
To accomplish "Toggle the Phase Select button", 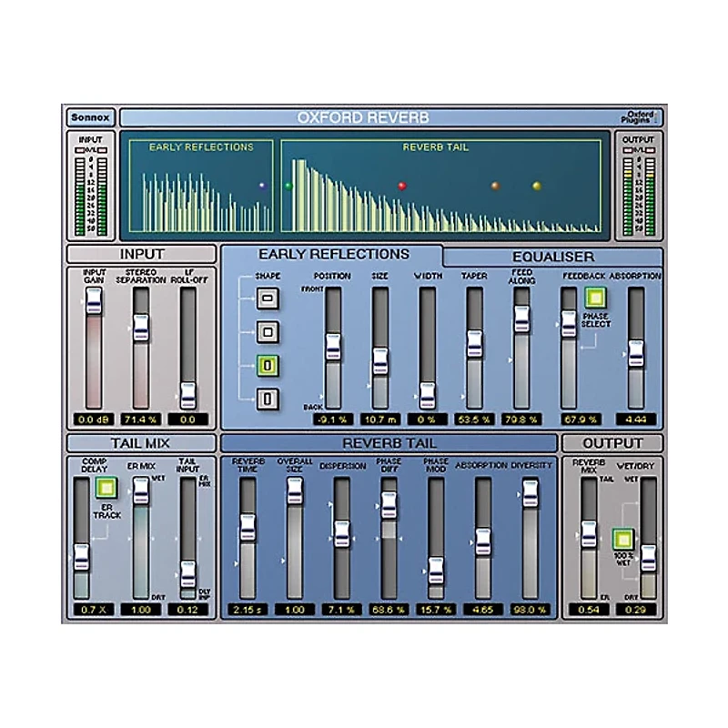I will click(594, 298).
